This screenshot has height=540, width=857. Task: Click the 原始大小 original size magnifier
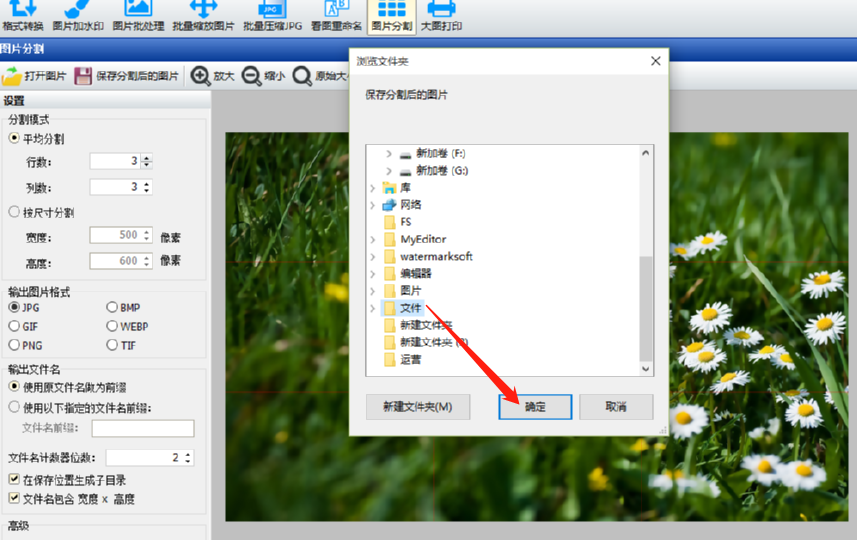tap(302, 76)
